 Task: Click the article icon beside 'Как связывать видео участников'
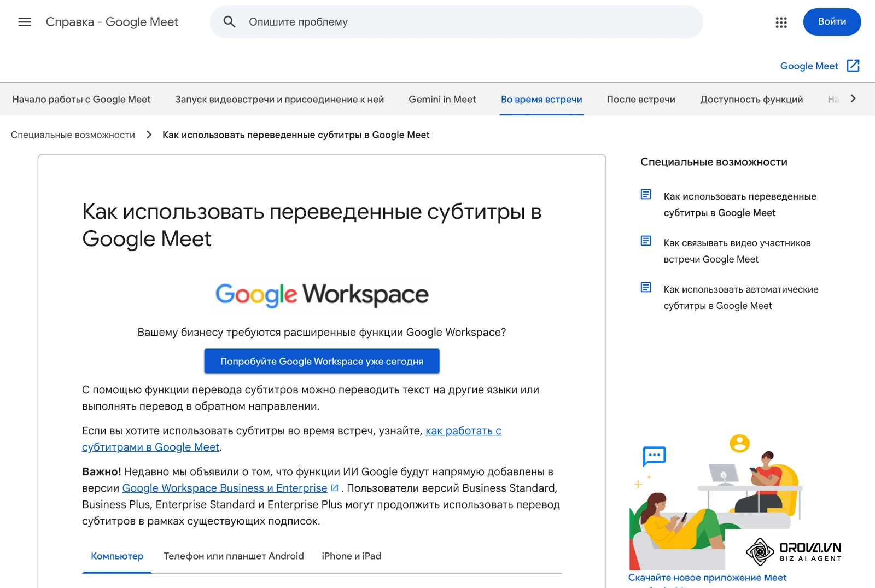[646, 241]
